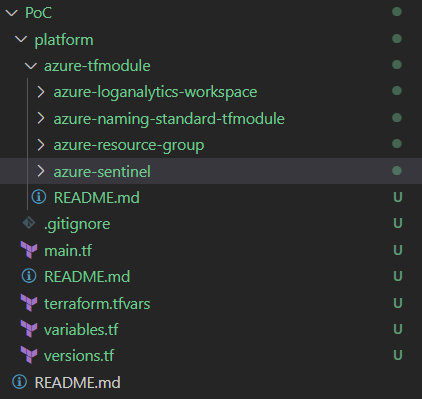Collapse the platform folder chevron
Screen dimensions: 422x399
point(21,39)
